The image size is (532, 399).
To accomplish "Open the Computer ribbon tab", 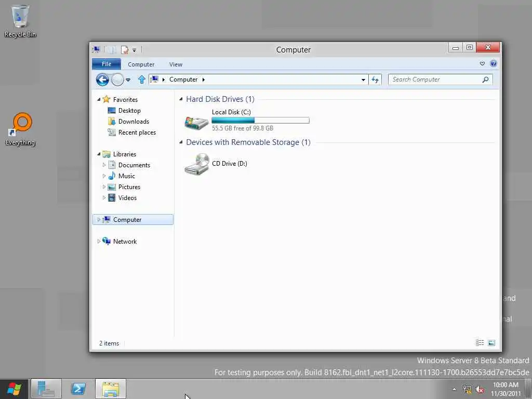I will point(141,64).
